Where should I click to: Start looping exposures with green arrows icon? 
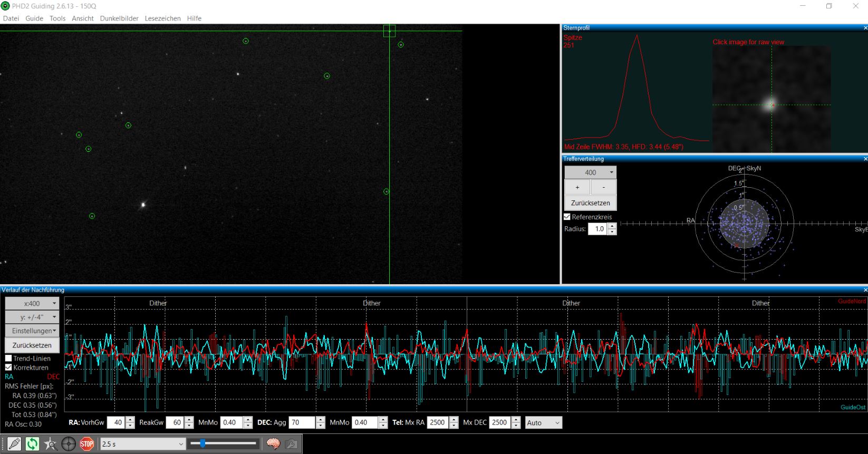point(32,444)
